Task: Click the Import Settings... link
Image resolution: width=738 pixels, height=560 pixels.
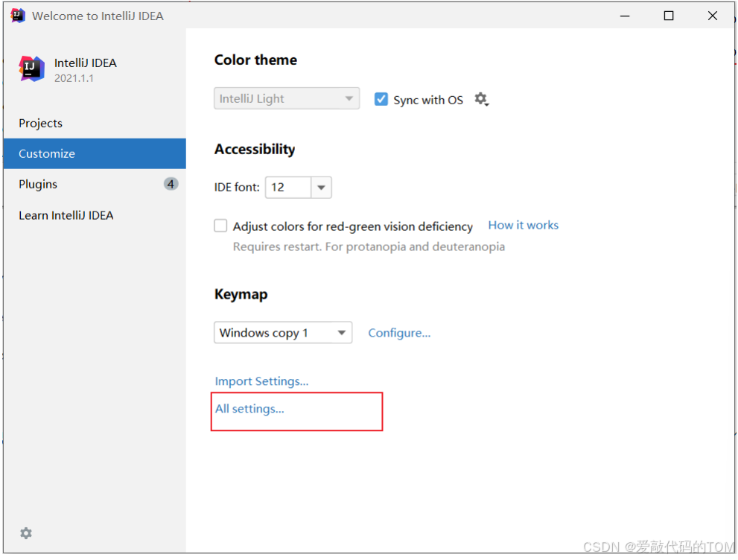Action: coord(261,381)
